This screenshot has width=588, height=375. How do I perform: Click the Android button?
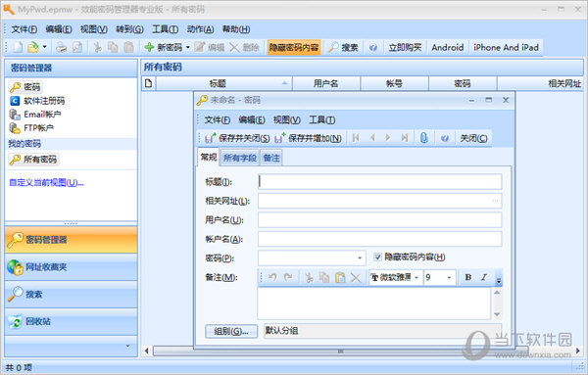[x=448, y=47]
